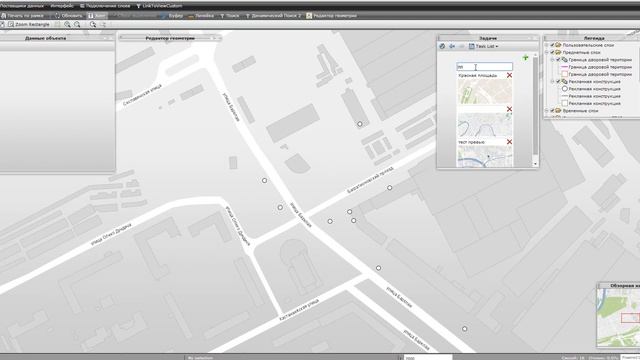Image resolution: width=640 pixels, height=360 pixels.
Task: Click the forward arrow in Задачи panel
Action: point(461,46)
